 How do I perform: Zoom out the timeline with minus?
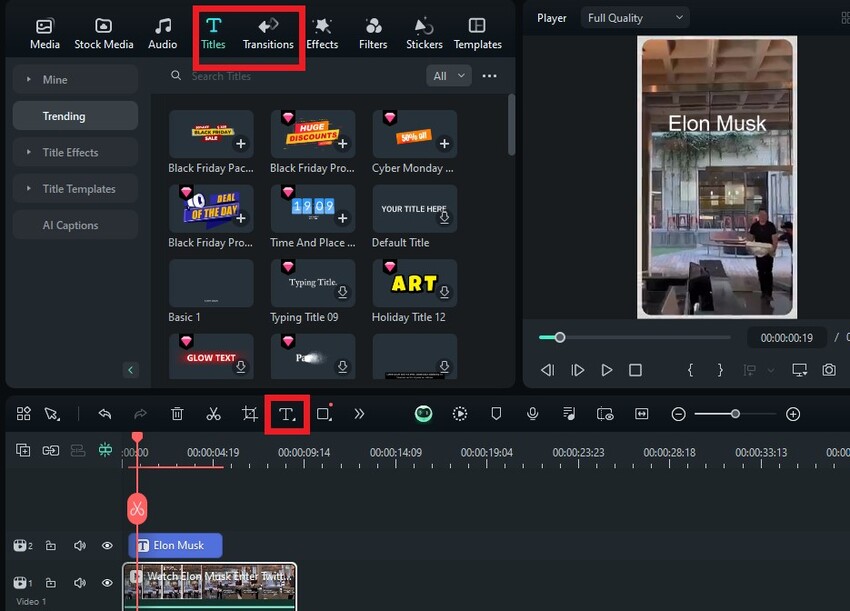click(x=678, y=414)
